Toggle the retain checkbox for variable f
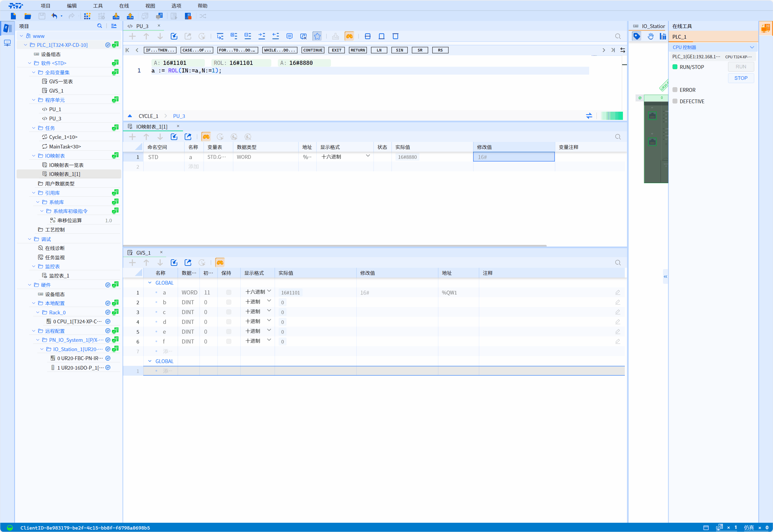 pos(229,341)
